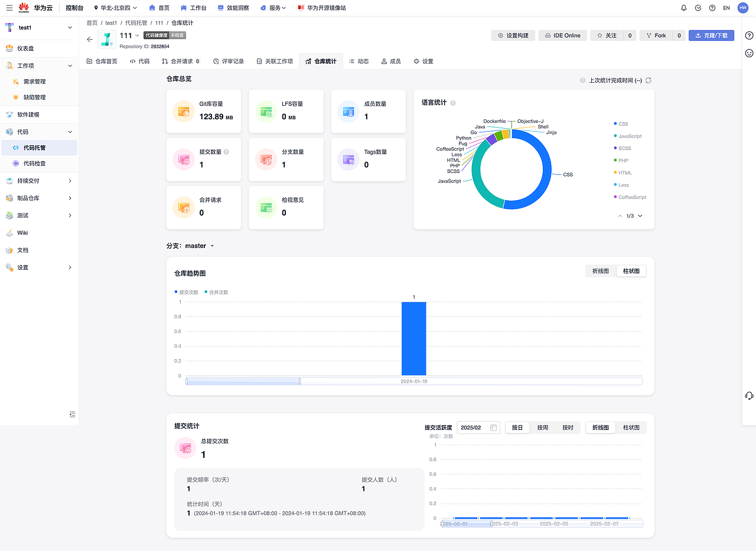Open the hamburger menu at top left
The height and width of the screenshot is (551, 756).
[9, 8]
